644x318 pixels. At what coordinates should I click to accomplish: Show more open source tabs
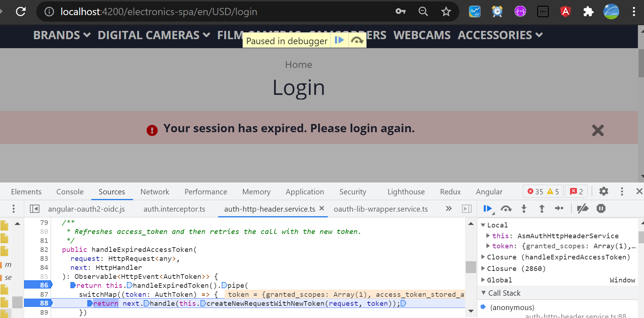[448, 209]
